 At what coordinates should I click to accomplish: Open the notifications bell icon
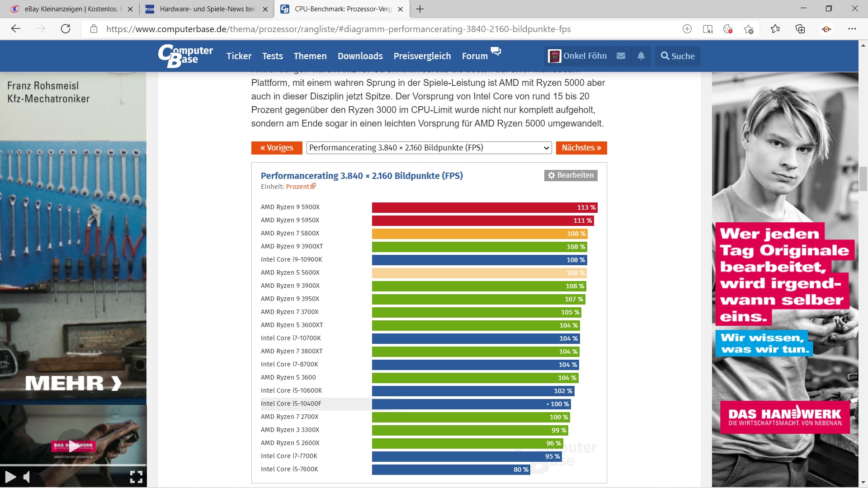(x=641, y=56)
